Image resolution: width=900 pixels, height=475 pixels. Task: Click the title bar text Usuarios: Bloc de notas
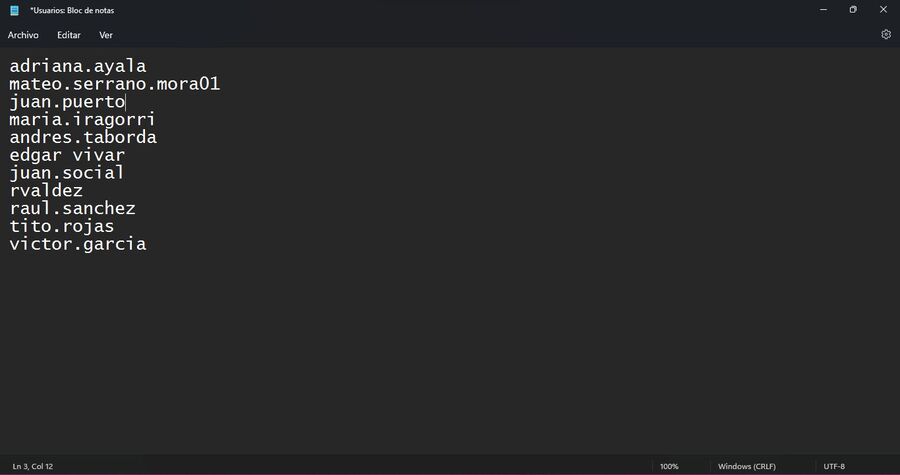point(72,10)
